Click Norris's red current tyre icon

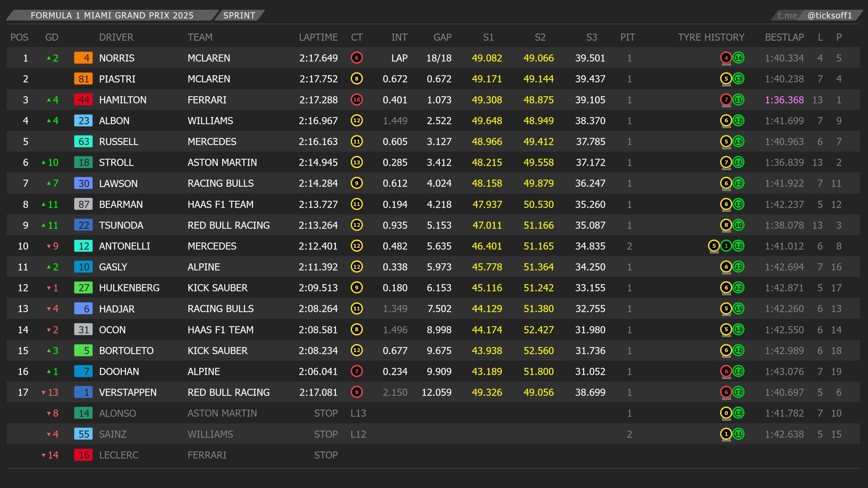pos(356,58)
